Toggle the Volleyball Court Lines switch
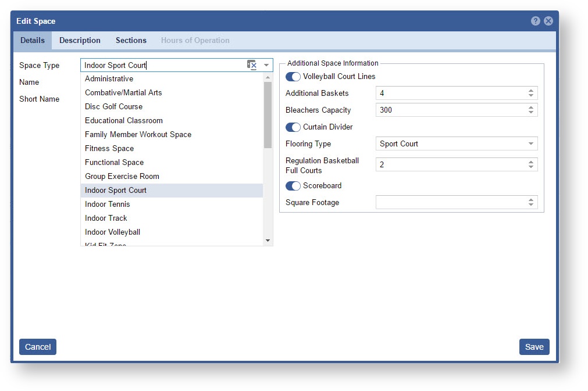The image size is (588, 391). 293,77
